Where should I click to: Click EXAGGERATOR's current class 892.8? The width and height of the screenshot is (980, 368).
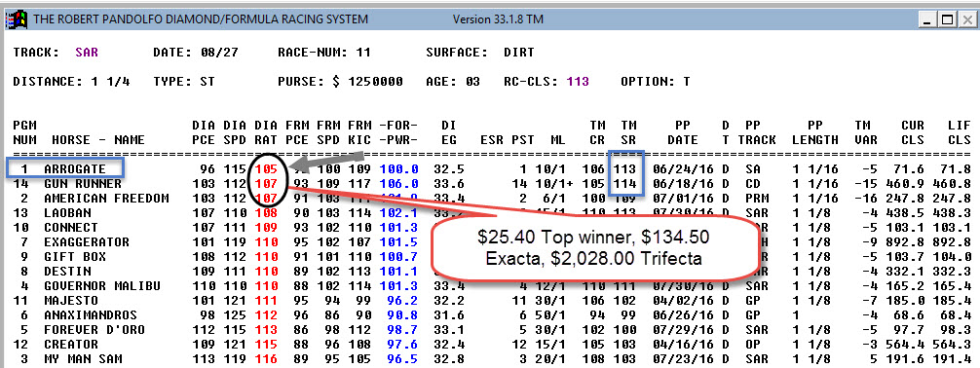(904, 242)
